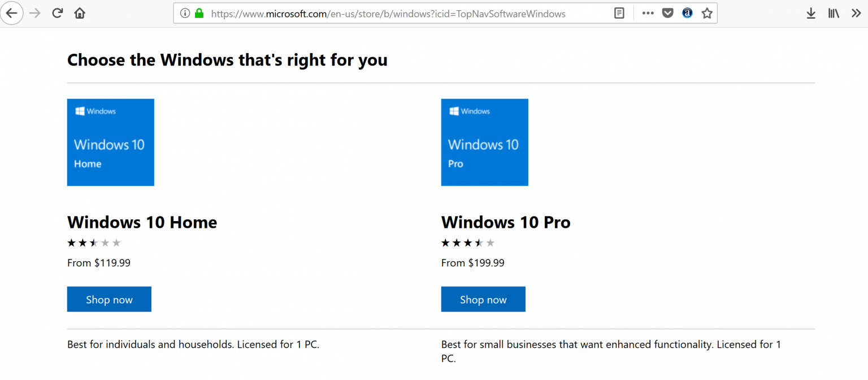Open the Library menu
The image size is (868, 380).
834,14
